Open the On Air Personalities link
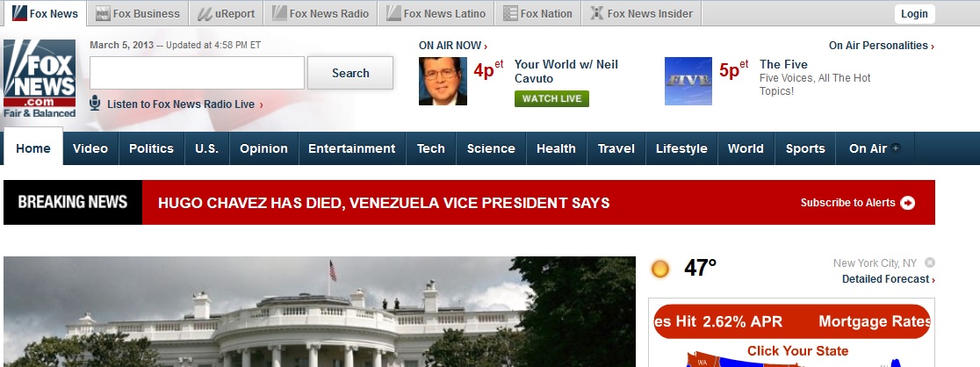Screen dimensions: 980x367 pyautogui.click(x=882, y=46)
